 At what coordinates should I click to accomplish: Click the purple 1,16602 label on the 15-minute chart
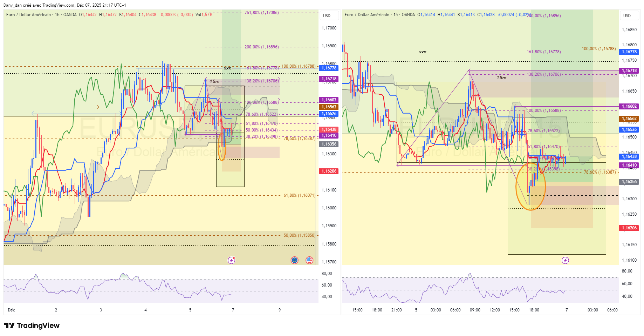(629, 106)
